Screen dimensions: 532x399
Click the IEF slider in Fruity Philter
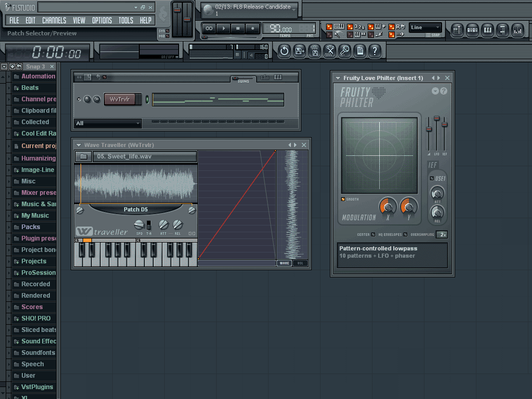pyautogui.click(x=445, y=134)
